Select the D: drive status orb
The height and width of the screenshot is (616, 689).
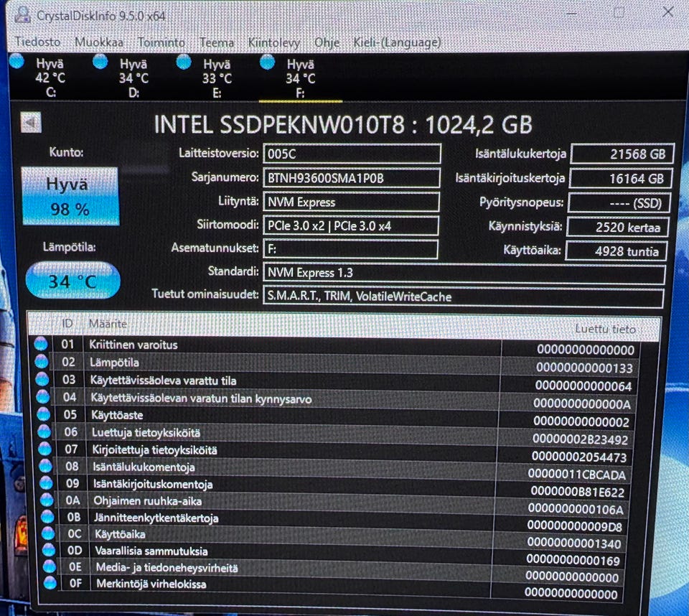[100, 61]
